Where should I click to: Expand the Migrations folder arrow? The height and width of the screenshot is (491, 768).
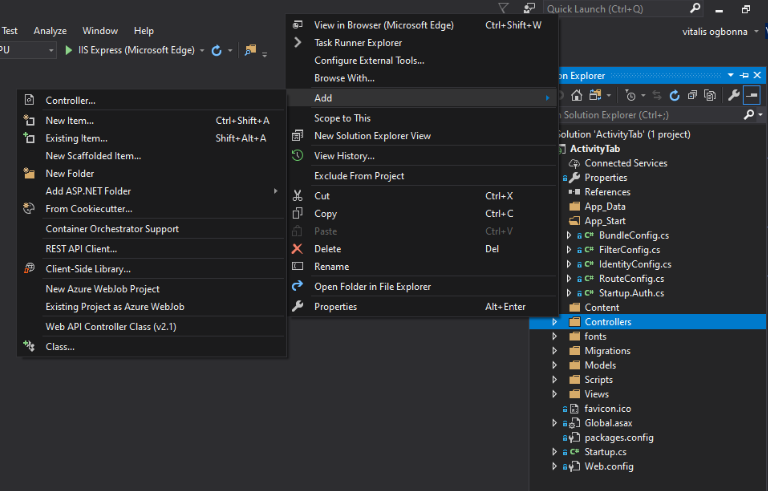coord(554,351)
